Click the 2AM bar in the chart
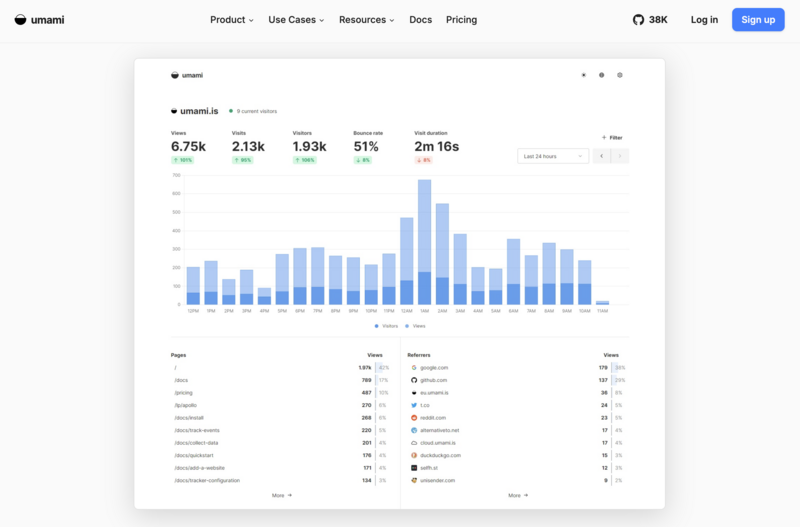The width and height of the screenshot is (800, 527). point(442,254)
